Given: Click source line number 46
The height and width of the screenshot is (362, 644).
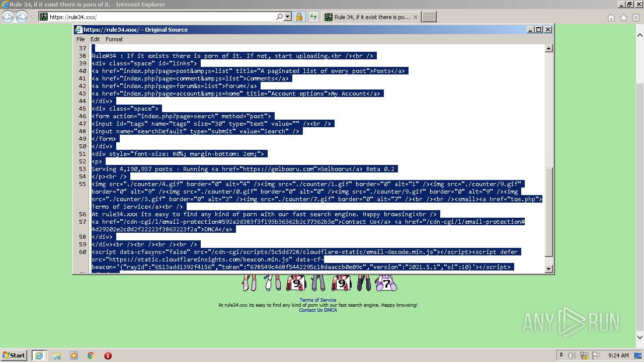Looking at the screenshot, I should click(x=83, y=116).
